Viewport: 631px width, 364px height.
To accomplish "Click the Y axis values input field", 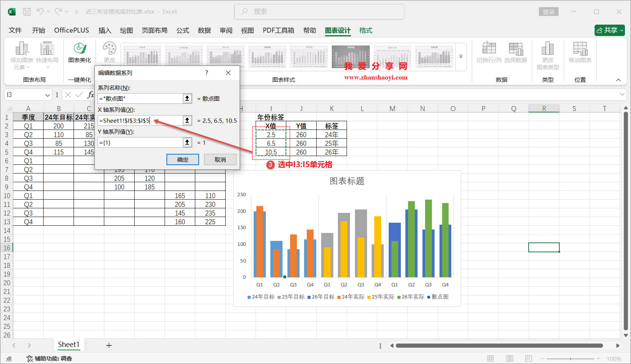I will pos(140,142).
